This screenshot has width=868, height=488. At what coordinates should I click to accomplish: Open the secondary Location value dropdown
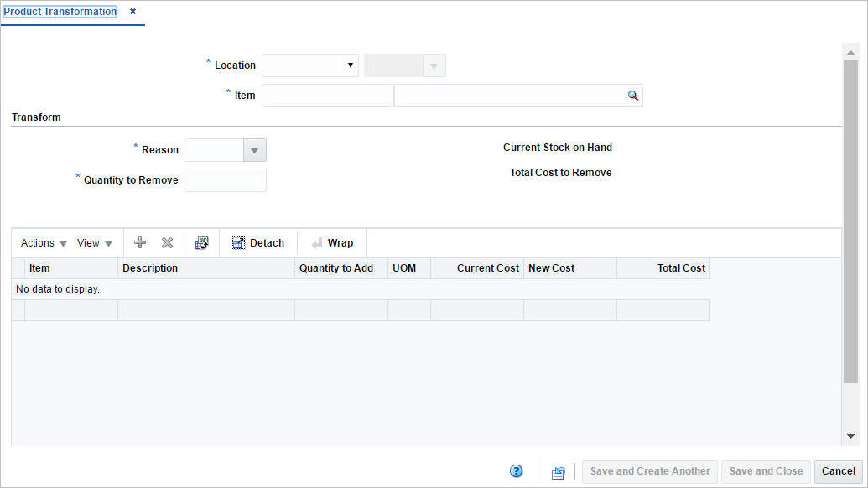point(434,65)
